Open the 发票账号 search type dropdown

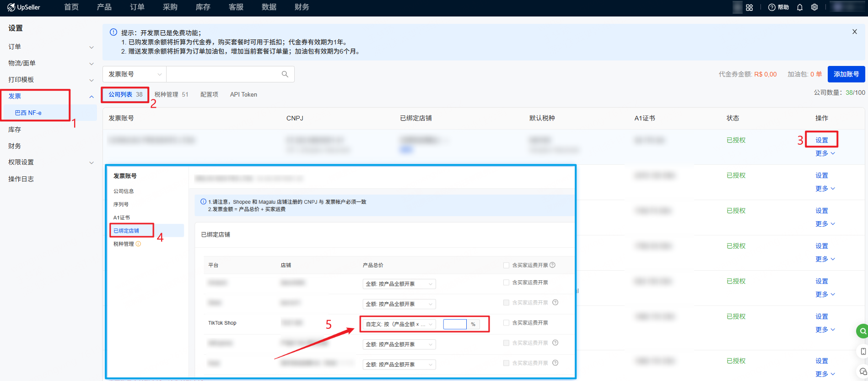point(135,74)
